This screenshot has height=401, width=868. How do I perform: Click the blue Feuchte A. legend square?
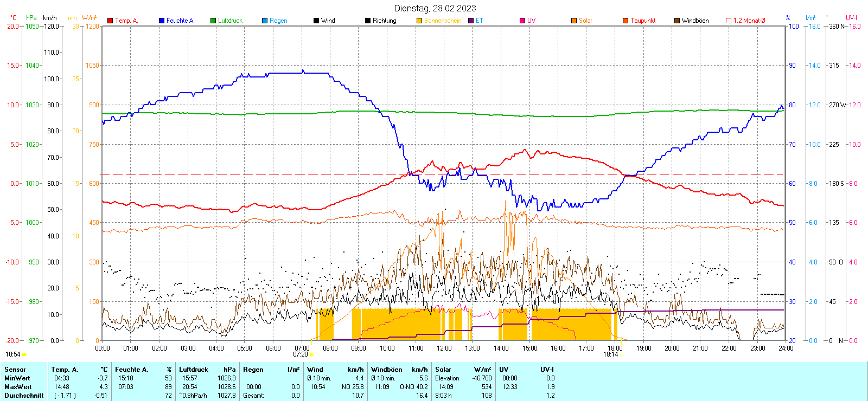click(162, 21)
